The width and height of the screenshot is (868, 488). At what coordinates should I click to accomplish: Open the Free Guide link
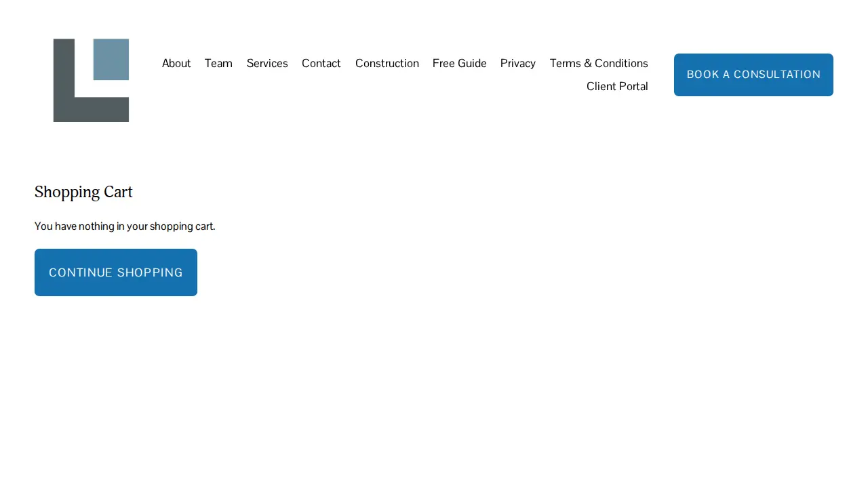tap(460, 63)
